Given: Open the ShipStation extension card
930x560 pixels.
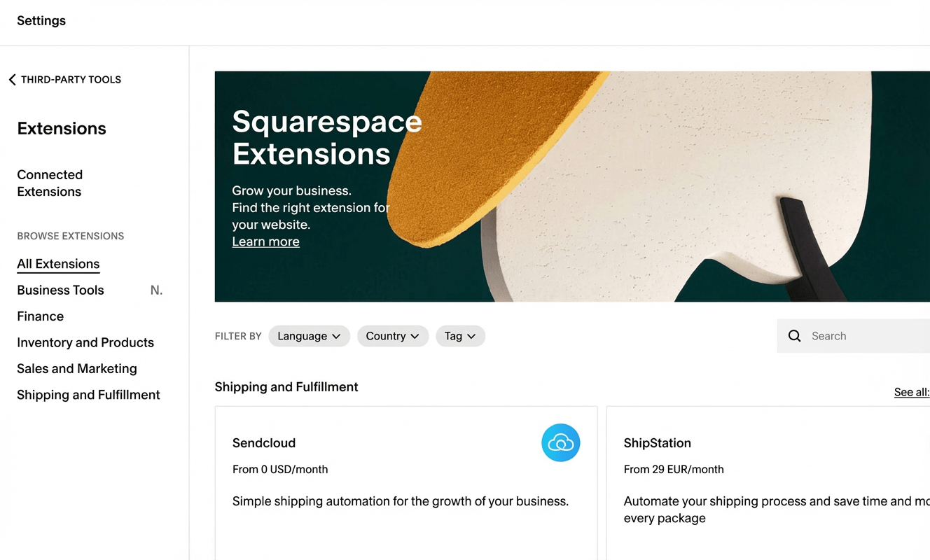Looking at the screenshot, I should pos(770,483).
